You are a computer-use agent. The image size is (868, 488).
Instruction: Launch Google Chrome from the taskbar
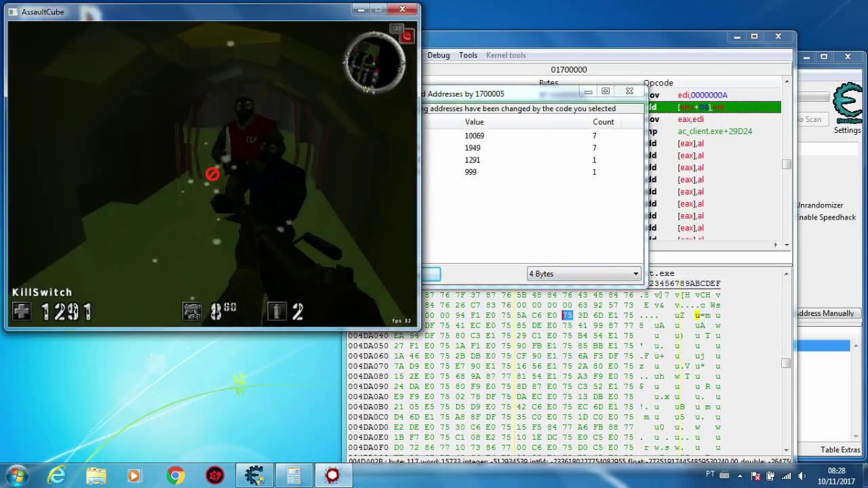175,476
